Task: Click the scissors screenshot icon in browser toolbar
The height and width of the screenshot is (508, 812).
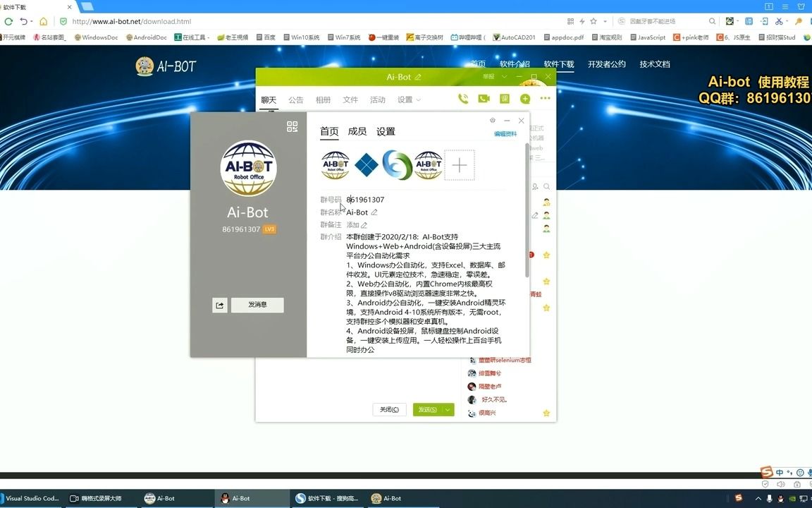Action: pyautogui.click(x=779, y=22)
